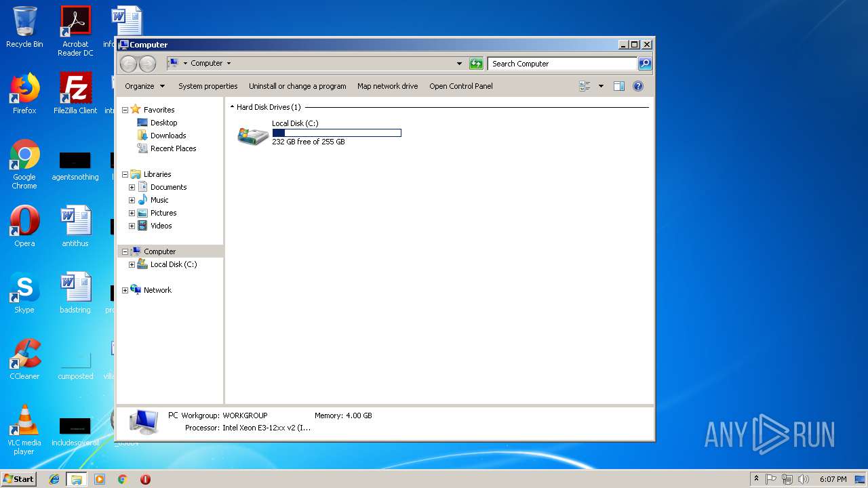Expand the Network tree node
This screenshot has width=868, height=488.
(125, 290)
